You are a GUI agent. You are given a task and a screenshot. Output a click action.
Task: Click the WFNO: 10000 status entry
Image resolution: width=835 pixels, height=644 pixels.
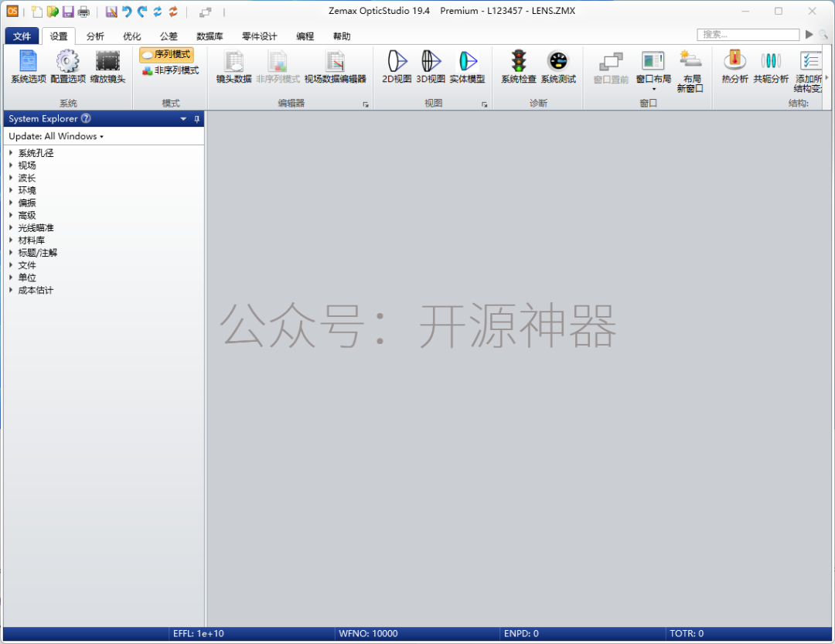coord(368,633)
